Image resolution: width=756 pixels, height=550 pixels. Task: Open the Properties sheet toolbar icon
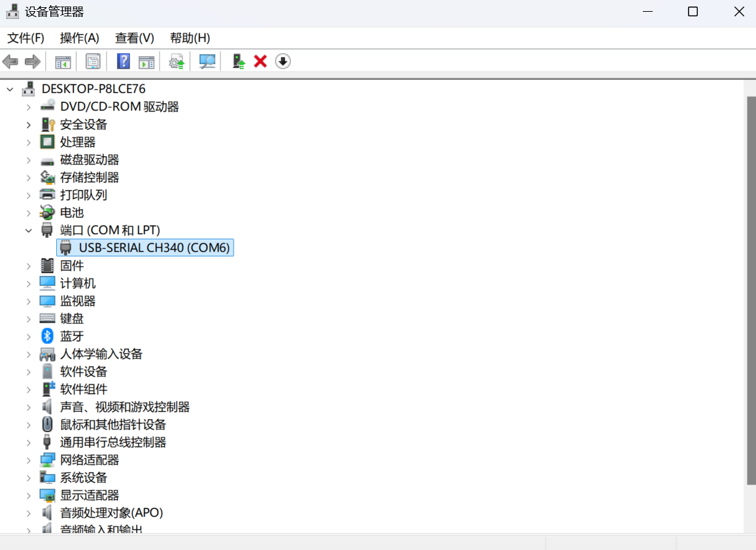point(93,61)
